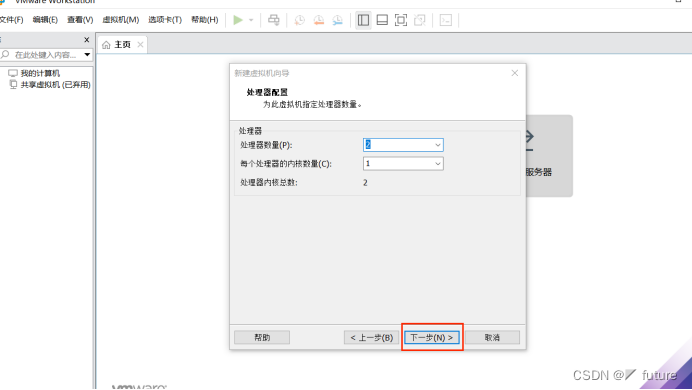Click the 处理器配置 heading text
The image size is (692, 390).
pyautogui.click(x=267, y=92)
